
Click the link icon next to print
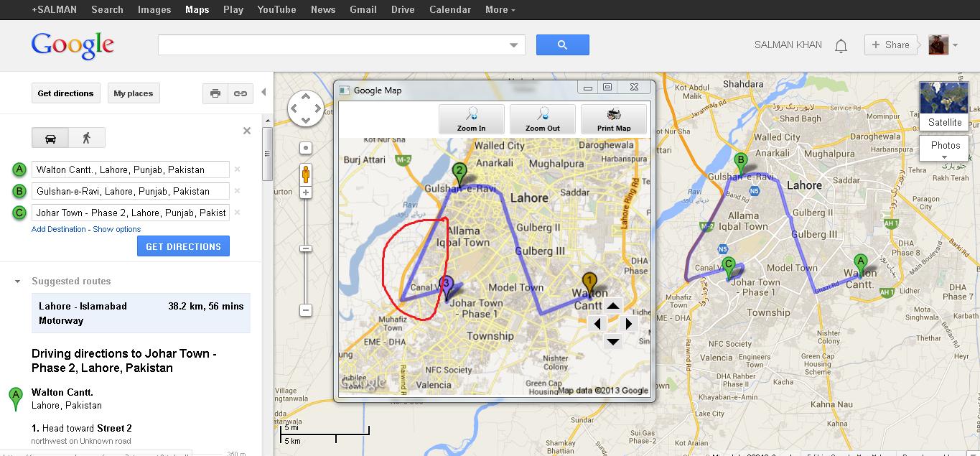[x=241, y=93]
